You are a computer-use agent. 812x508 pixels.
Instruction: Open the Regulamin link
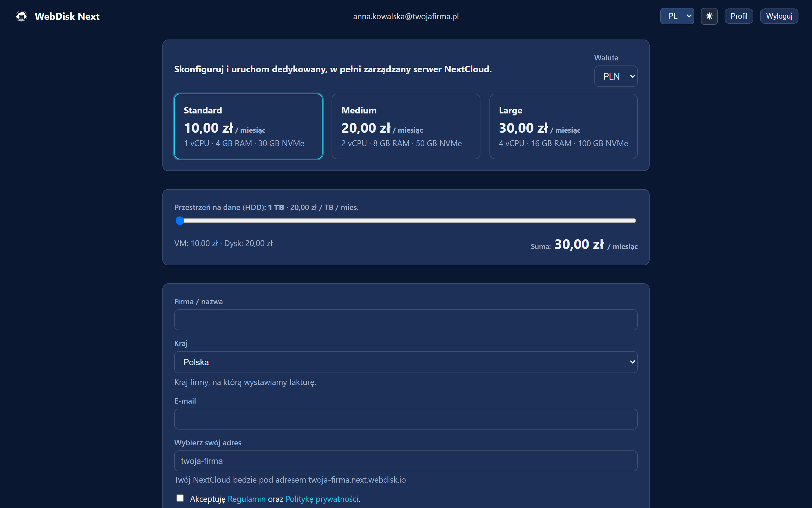pos(247,499)
